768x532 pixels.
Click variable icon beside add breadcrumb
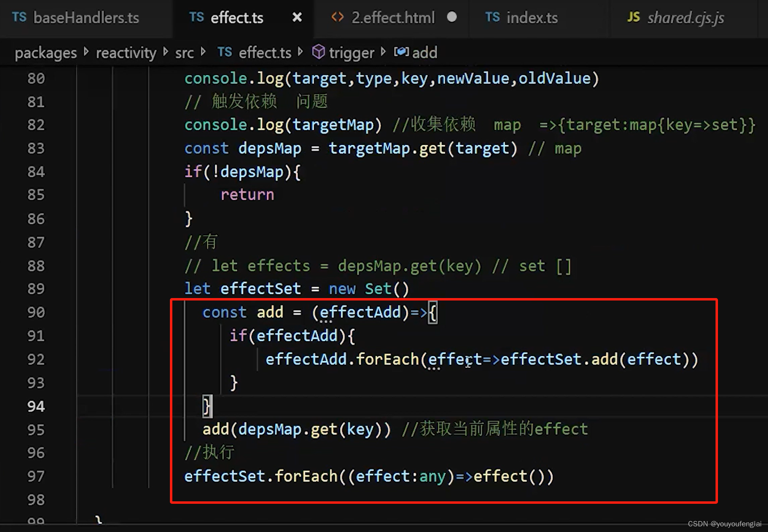tap(401, 52)
